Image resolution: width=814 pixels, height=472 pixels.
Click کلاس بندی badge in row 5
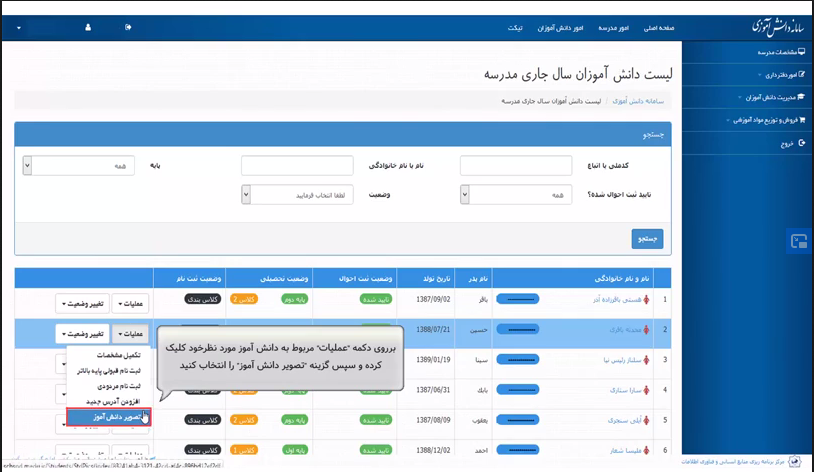(x=202, y=420)
